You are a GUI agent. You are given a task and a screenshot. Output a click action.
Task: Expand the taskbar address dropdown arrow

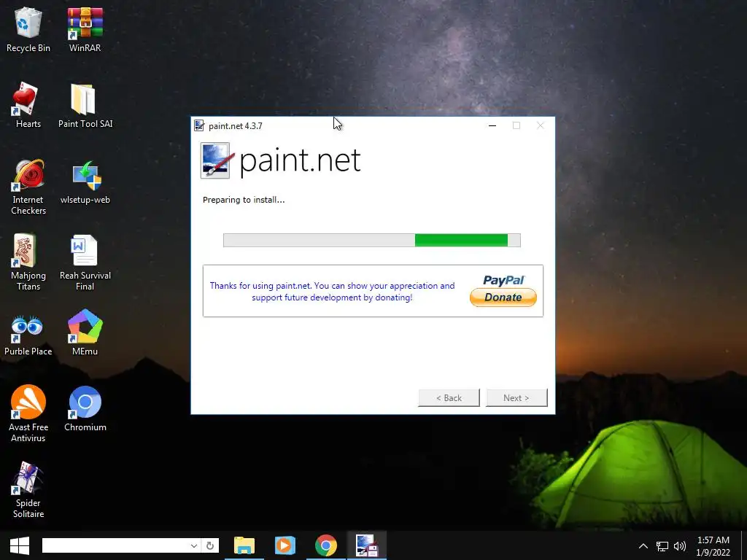coord(194,545)
